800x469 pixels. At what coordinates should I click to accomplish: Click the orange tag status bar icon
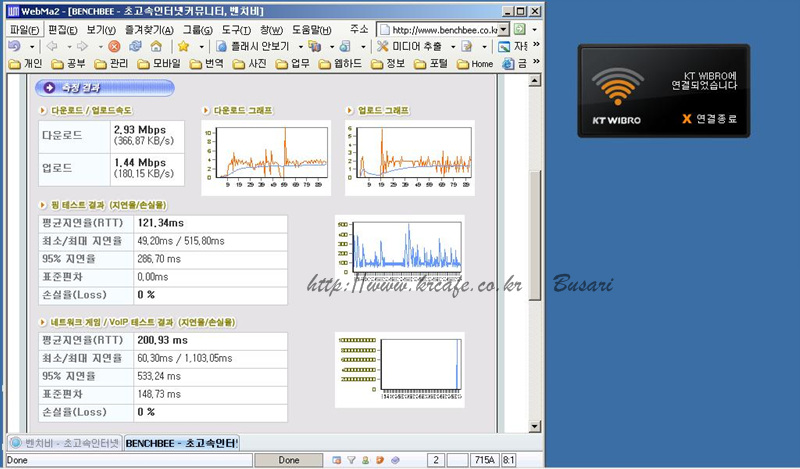(380, 460)
